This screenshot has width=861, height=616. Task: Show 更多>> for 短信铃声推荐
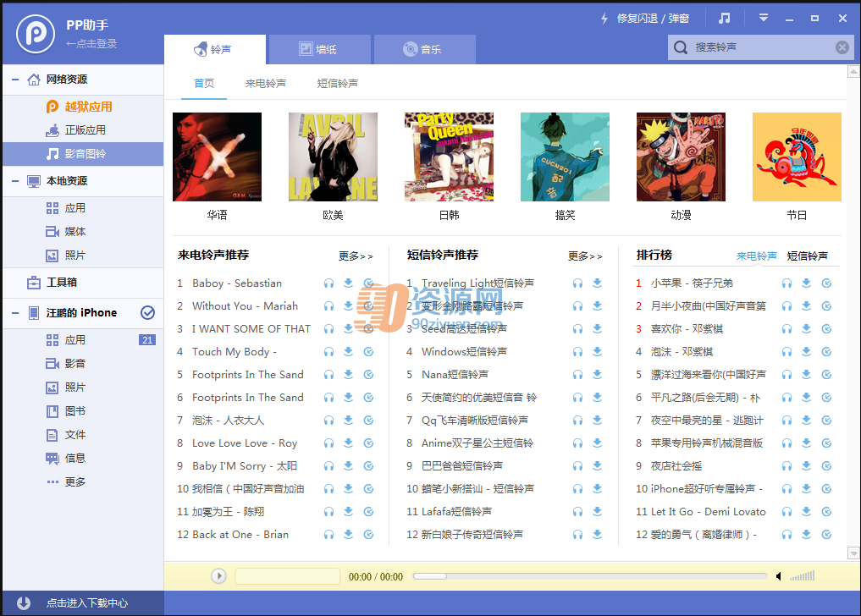585,256
